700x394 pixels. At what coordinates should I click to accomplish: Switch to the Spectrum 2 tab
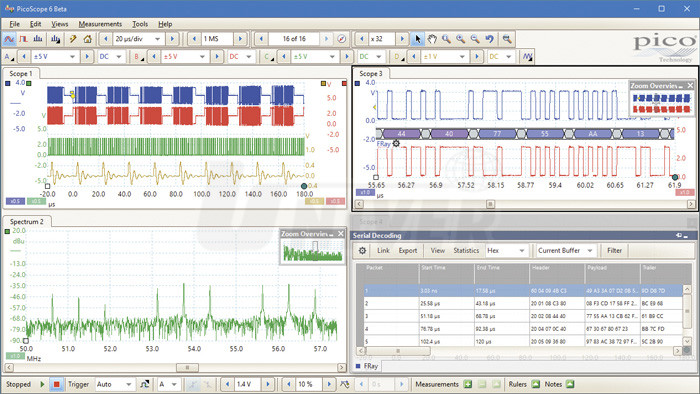tap(27, 221)
